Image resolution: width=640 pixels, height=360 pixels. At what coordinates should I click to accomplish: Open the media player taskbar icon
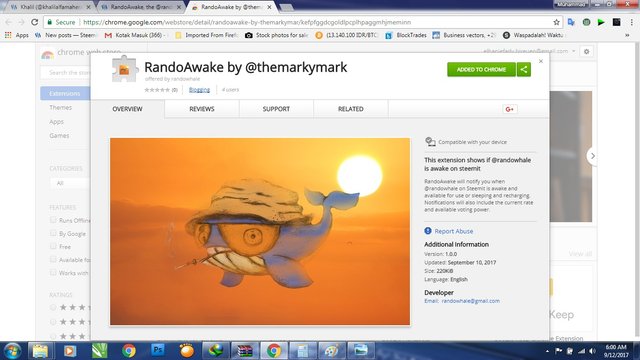[x=69, y=351]
